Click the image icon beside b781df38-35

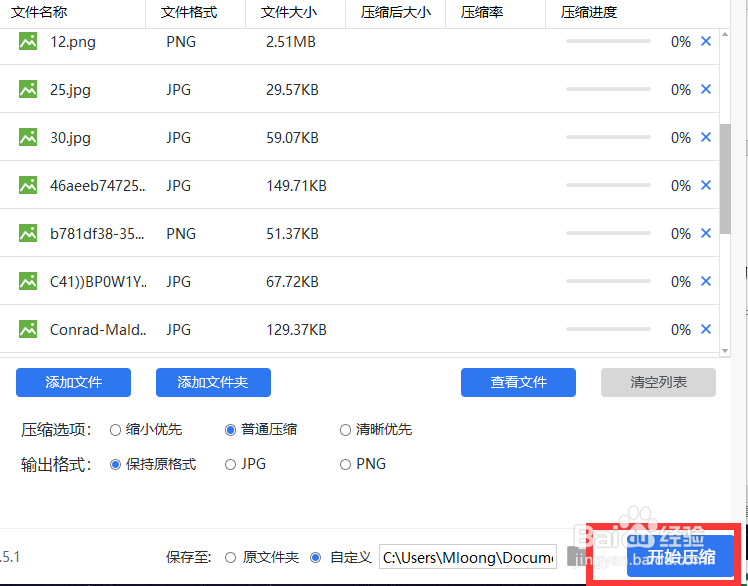[x=28, y=233]
